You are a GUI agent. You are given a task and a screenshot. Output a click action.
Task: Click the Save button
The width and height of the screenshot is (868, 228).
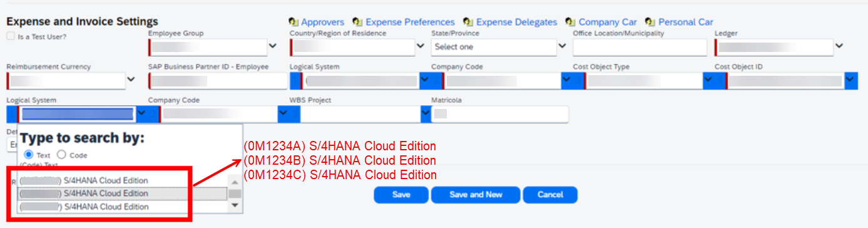[x=401, y=195]
